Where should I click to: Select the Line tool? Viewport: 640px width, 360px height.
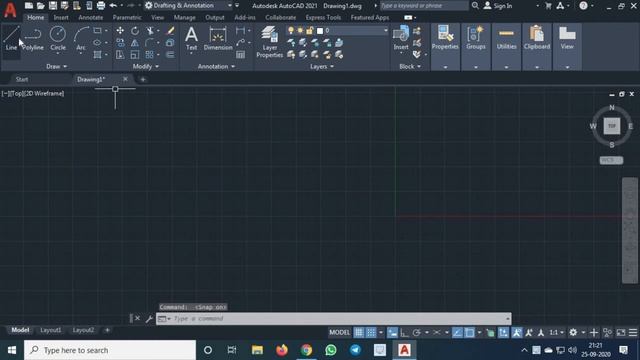11,38
